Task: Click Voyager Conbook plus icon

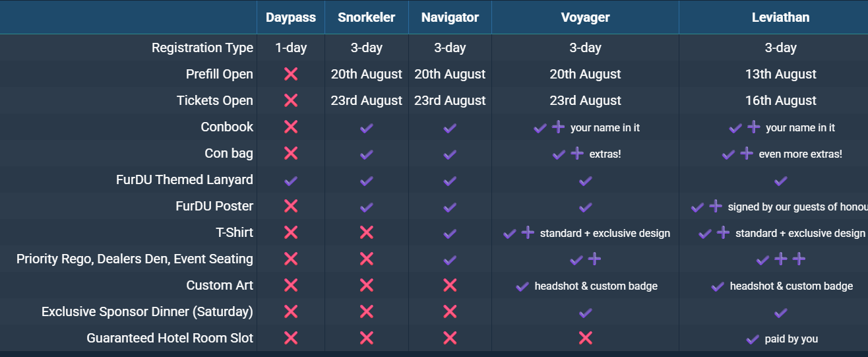Action: [558, 127]
